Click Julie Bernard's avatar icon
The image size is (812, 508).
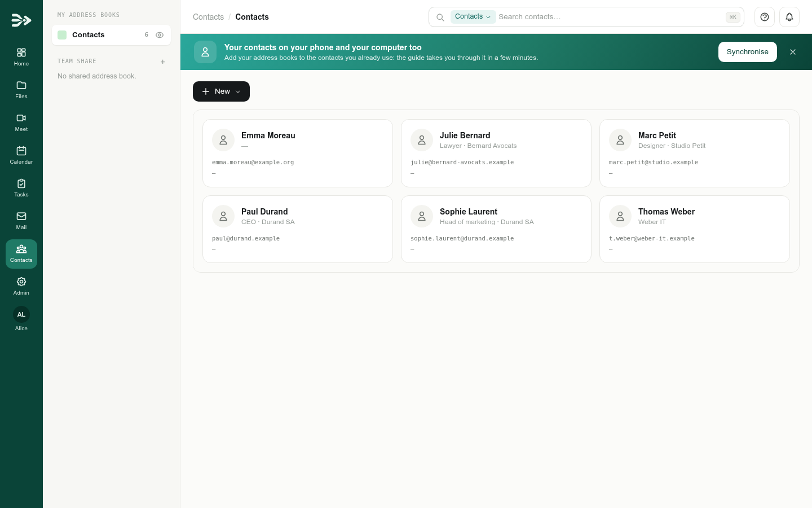coord(422,140)
